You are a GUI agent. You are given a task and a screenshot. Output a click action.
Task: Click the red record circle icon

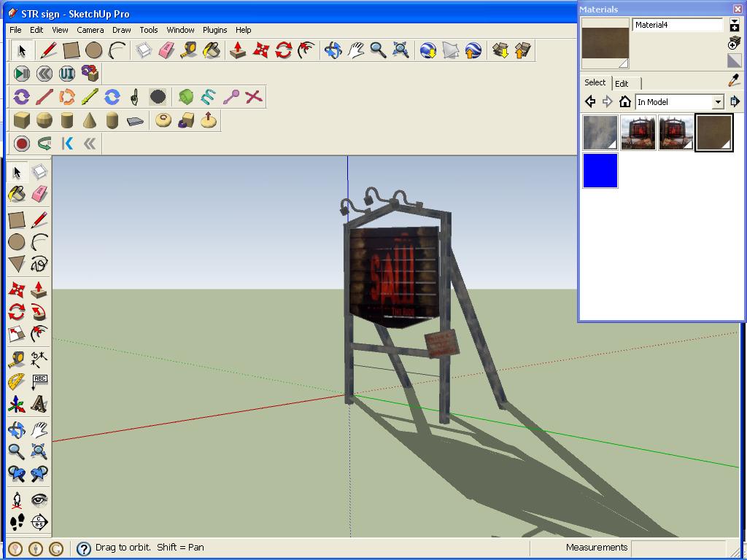pos(21,144)
